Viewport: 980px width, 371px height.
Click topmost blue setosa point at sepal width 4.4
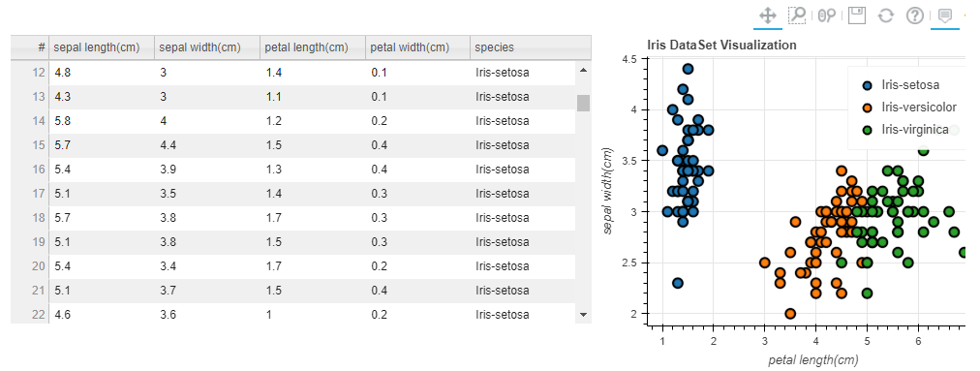click(x=688, y=69)
